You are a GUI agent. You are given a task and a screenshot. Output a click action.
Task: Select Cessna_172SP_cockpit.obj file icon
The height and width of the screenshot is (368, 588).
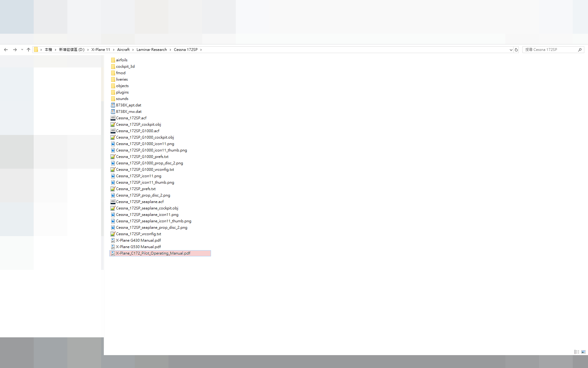coord(113,125)
